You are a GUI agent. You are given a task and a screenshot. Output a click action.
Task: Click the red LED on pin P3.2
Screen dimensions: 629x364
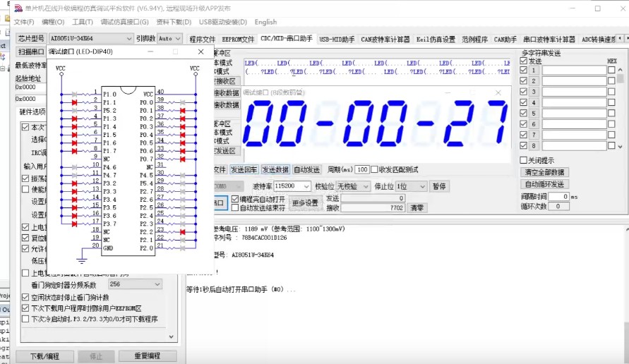(74, 183)
